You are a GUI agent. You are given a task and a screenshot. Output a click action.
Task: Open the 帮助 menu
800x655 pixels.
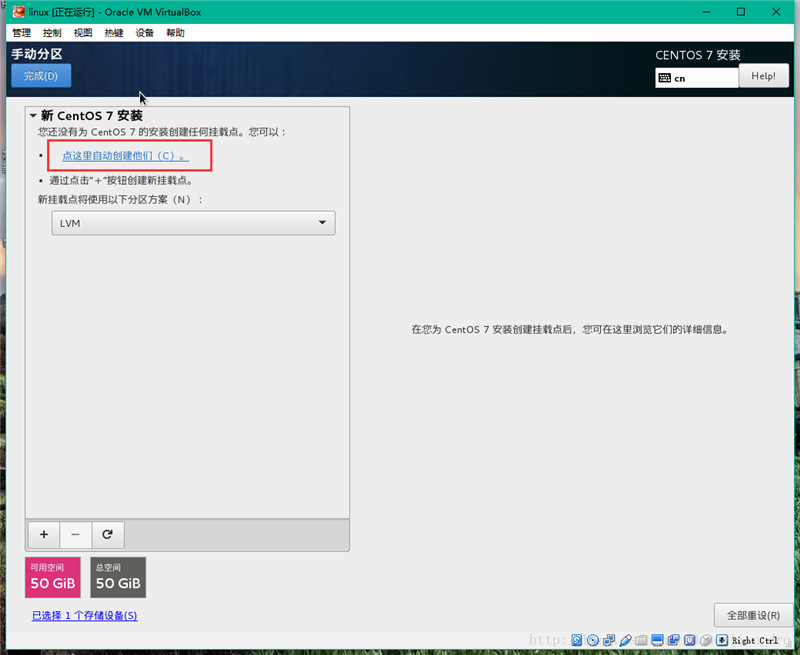pos(176,33)
